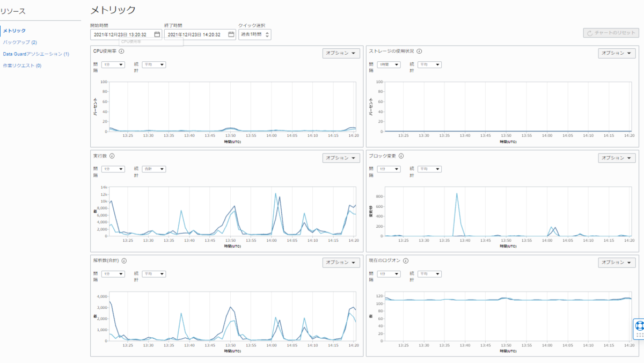Open クイック選択 過去1時間 dropdown
This screenshot has height=363, width=644.
(254, 34)
